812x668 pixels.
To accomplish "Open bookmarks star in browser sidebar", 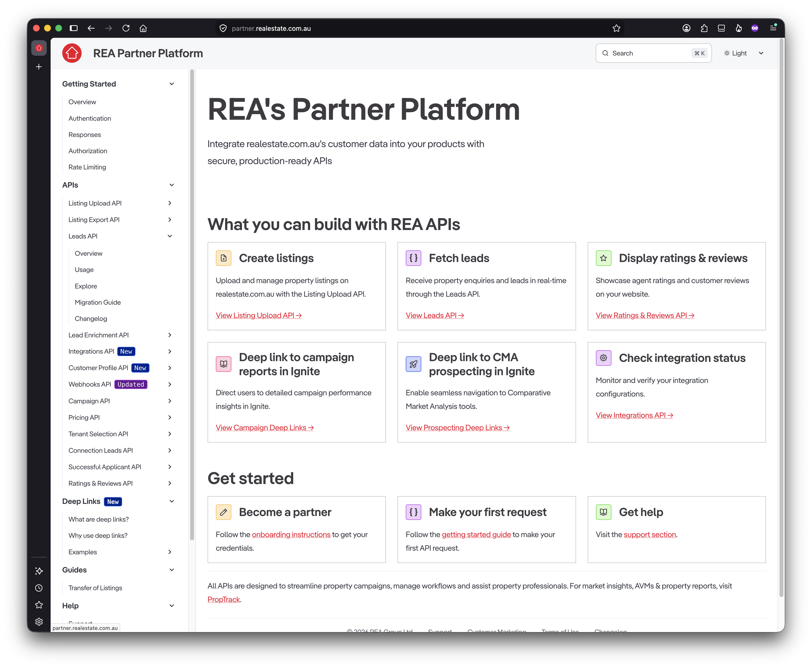I will pyautogui.click(x=39, y=605).
